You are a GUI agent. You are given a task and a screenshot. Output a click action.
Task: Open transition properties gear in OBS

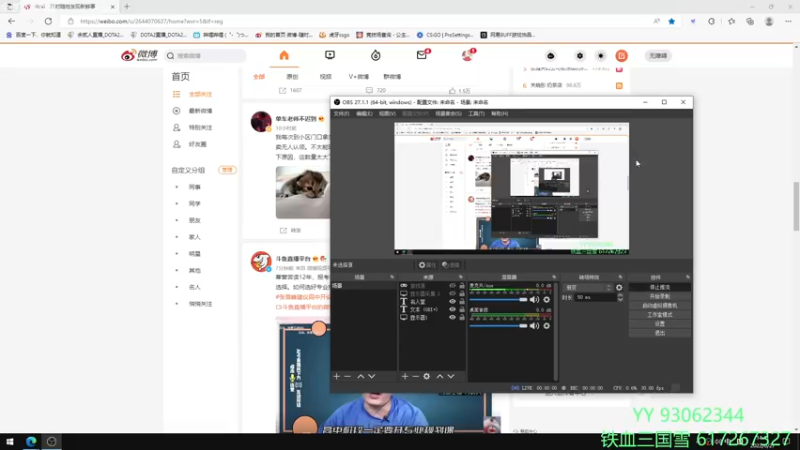619,288
